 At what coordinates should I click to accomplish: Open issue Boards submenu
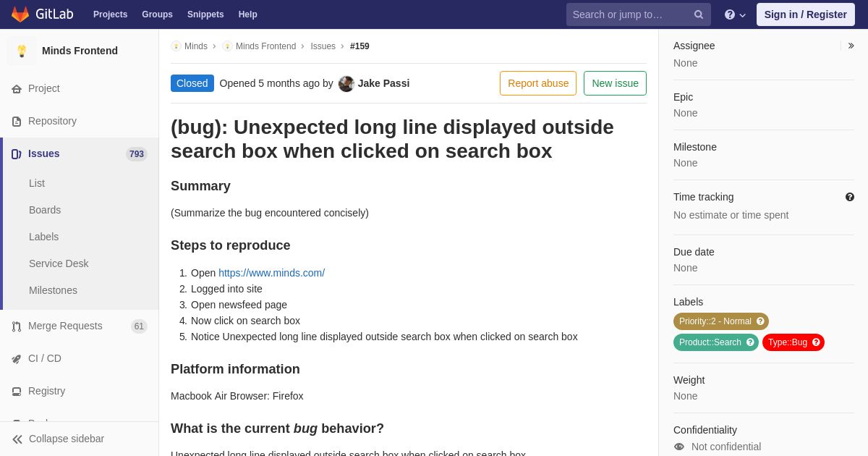(x=45, y=210)
